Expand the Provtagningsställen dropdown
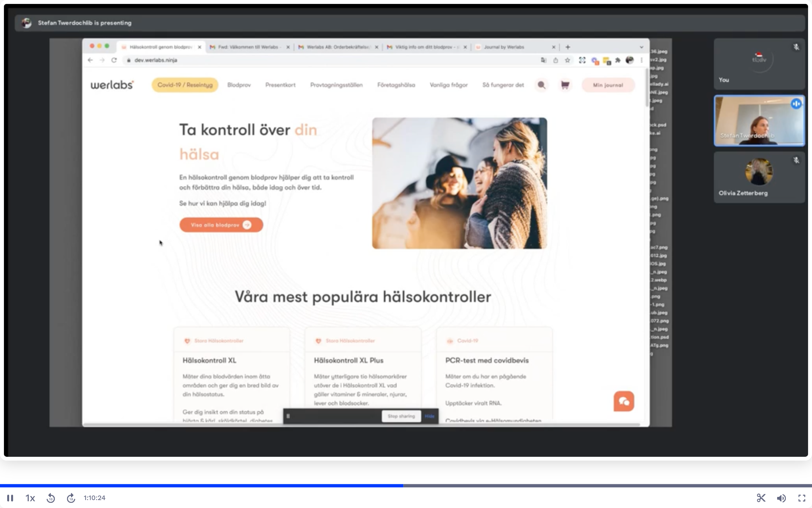Screen dimensions: 812x508 337,84
